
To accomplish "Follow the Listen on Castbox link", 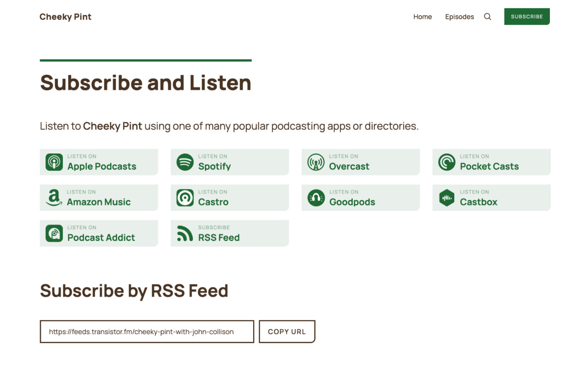I will pyautogui.click(x=491, y=198).
